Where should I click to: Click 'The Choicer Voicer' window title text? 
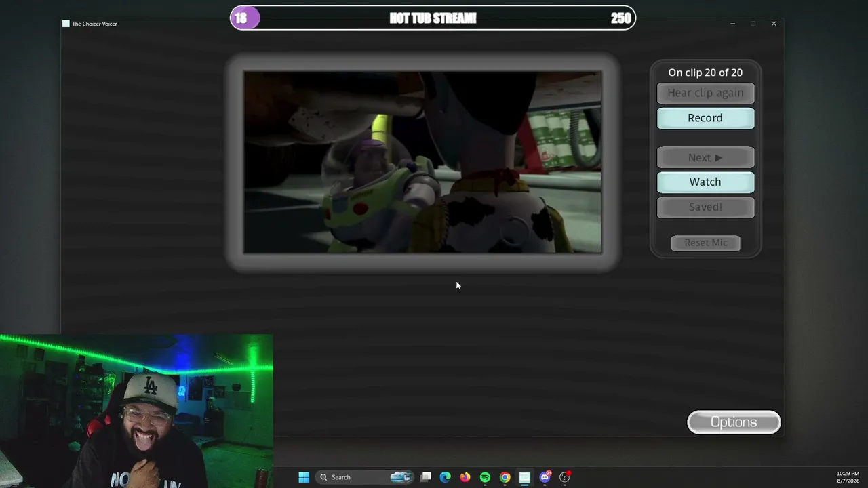pyautogui.click(x=94, y=24)
